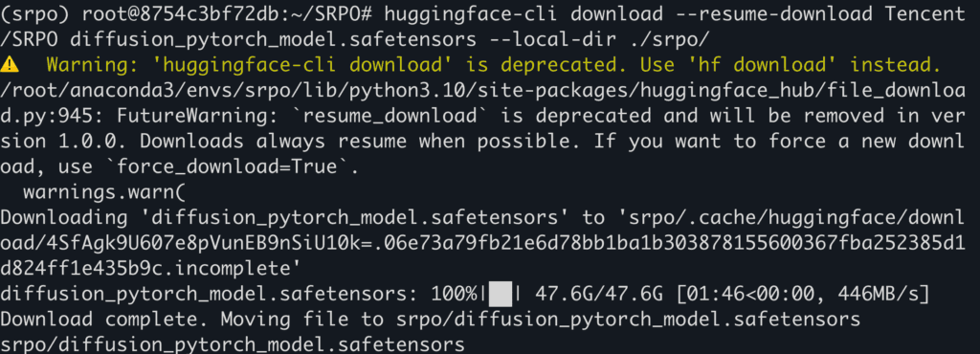Click the '(srpo)' conda environment prefix

click(x=34, y=13)
